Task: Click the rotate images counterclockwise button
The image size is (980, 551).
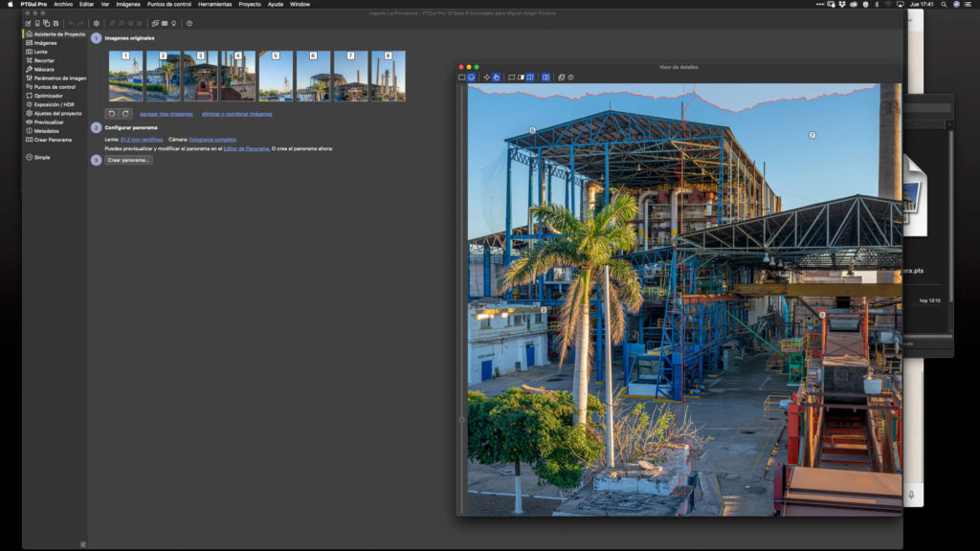Action: click(x=111, y=114)
